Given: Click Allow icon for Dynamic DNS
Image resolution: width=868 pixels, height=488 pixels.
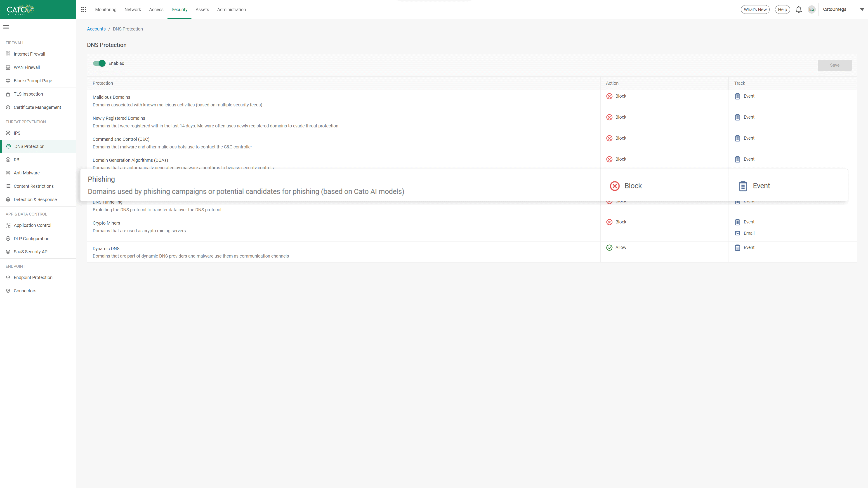Looking at the screenshot, I should 609,248.
